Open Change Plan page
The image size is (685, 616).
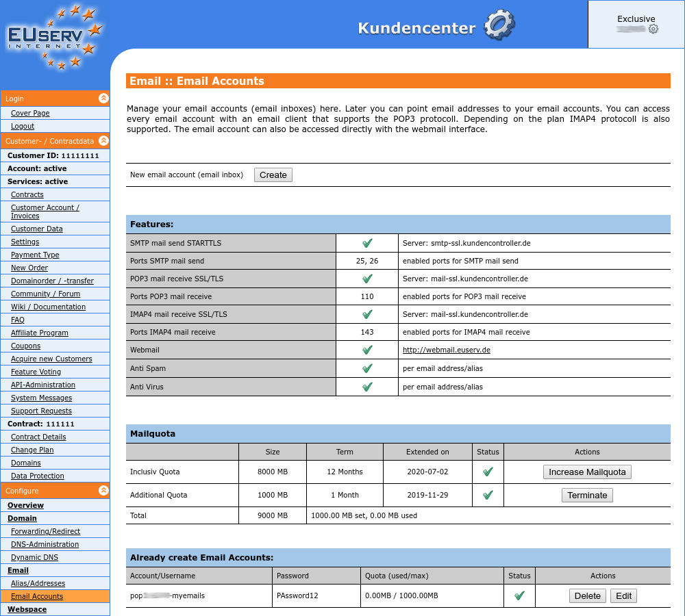(32, 450)
